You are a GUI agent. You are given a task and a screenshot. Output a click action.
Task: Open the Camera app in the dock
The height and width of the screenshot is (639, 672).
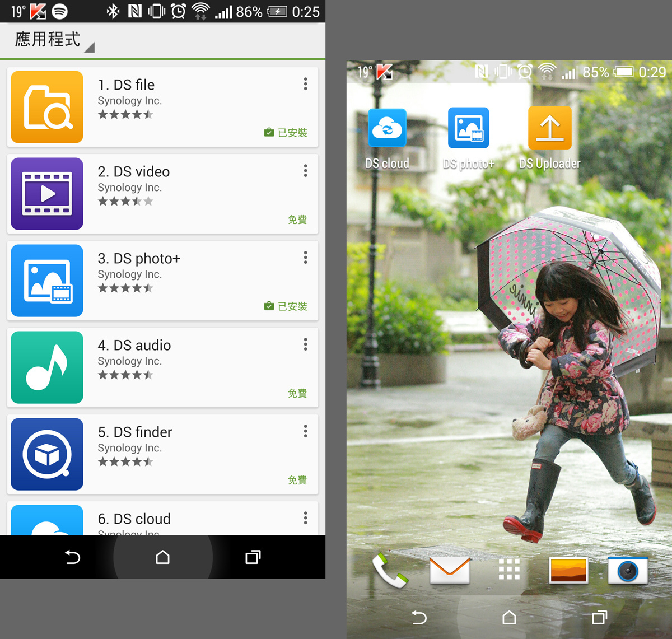[628, 571]
